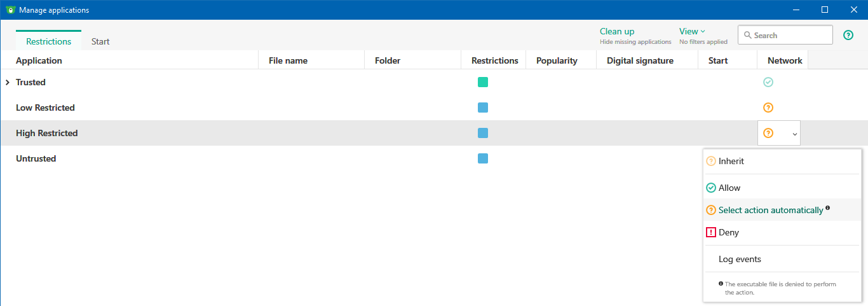868x306 pixels.
Task: Click the Untrusted blue restrictions square
Action: 483,158
